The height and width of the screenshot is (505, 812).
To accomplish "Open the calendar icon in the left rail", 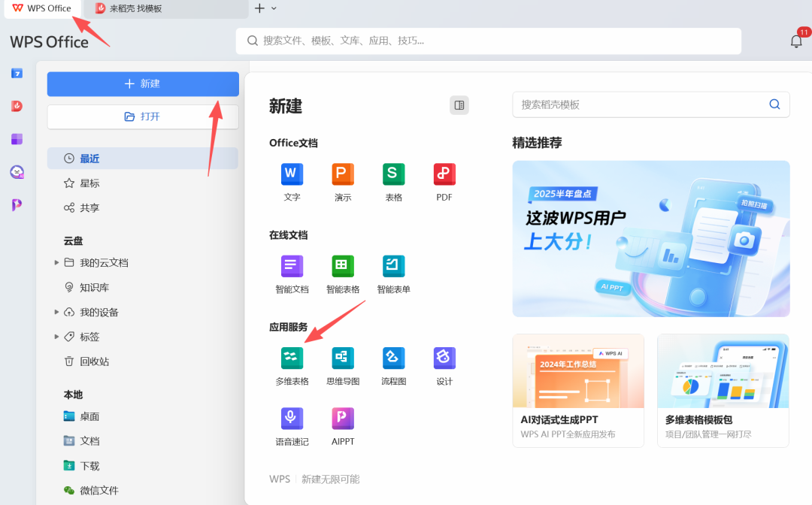I will (x=17, y=73).
